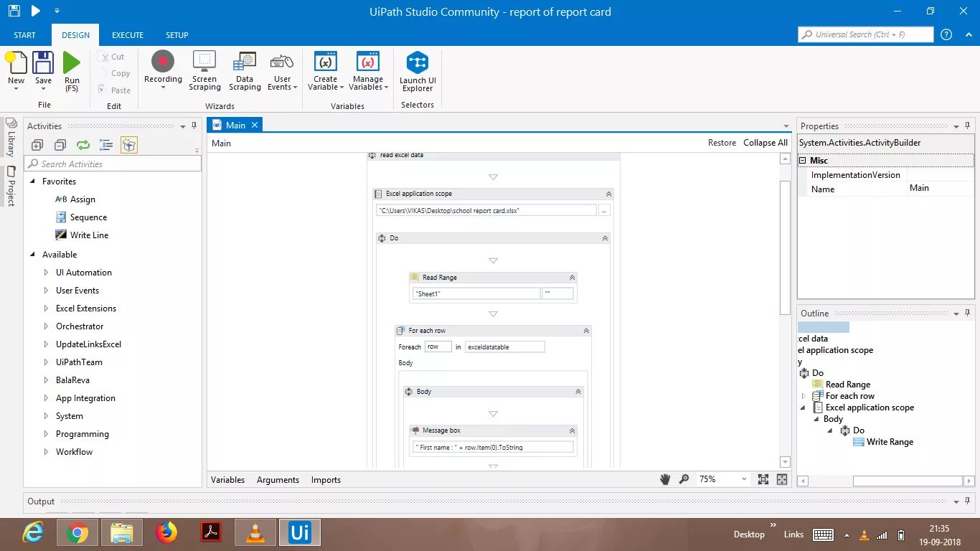Select the Sequence activity
Viewport: 980px width, 551px height.
81,217
